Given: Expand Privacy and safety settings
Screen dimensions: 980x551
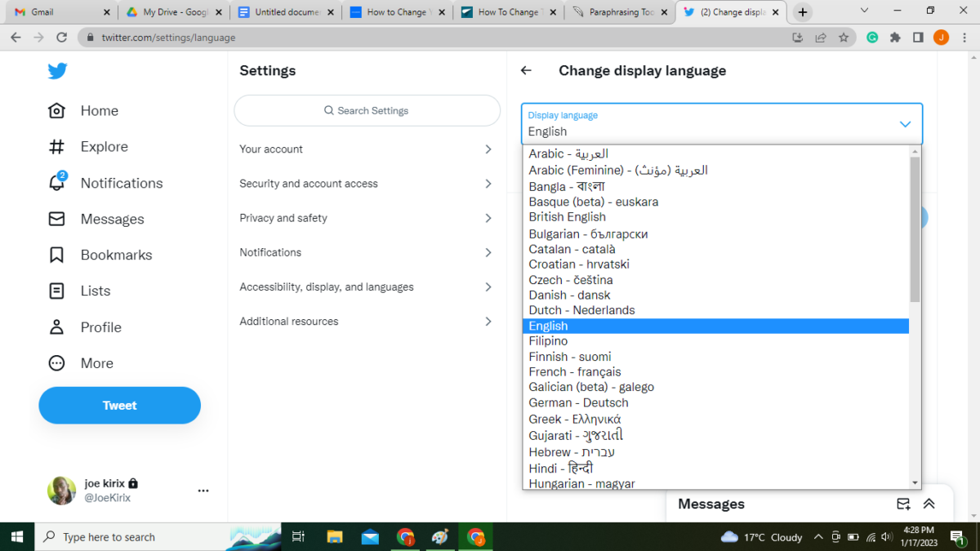Looking at the screenshot, I should [x=367, y=218].
